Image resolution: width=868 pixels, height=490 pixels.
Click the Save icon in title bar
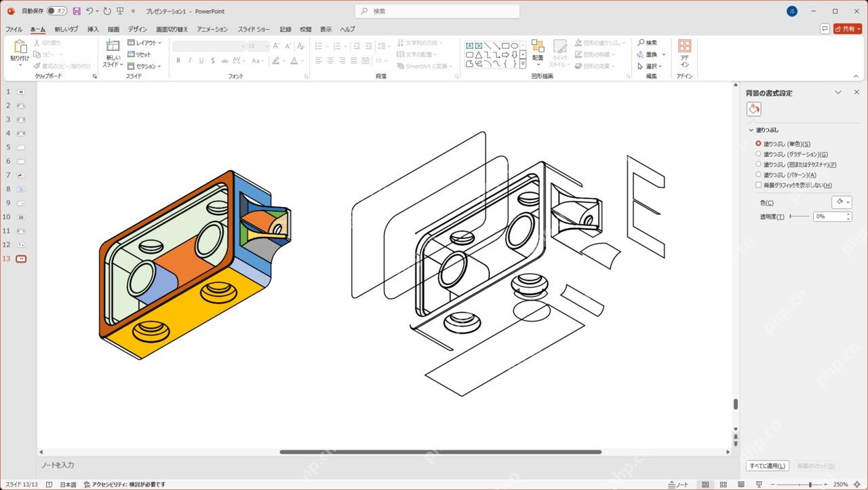pyautogui.click(x=77, y=11)
